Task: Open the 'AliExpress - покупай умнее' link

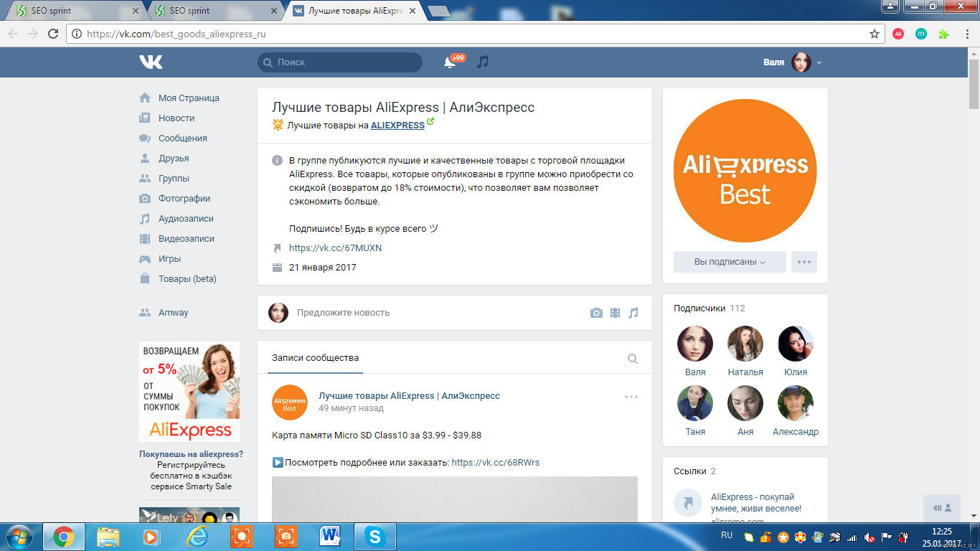Action: pos(756,503)
